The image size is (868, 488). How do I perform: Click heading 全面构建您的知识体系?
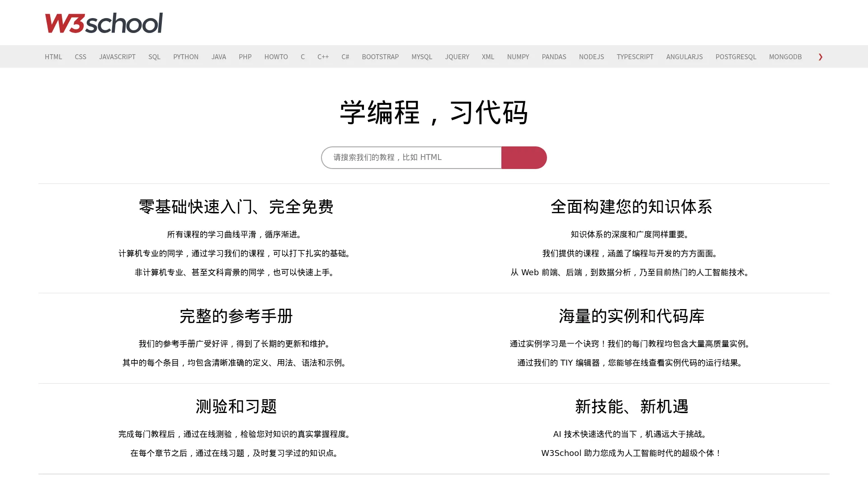point(632,207)
